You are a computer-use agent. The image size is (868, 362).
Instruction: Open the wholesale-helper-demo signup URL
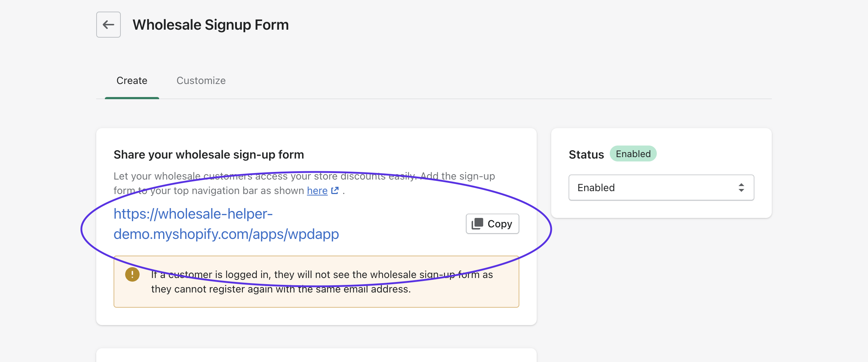coord(226,224)
